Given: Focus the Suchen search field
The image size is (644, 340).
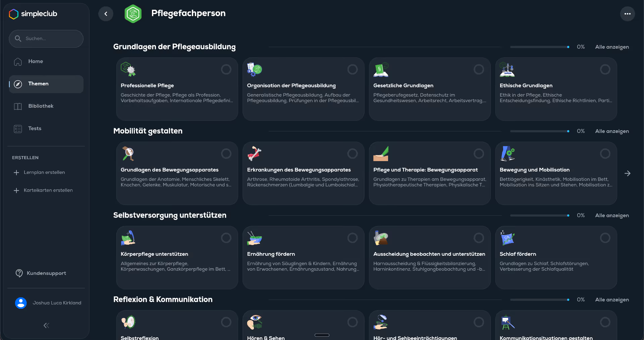Looking at the screenshot, I should (46, 39).
